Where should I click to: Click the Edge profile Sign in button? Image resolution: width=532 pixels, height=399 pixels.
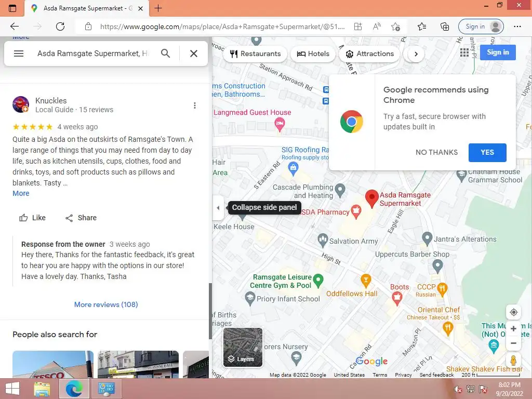[x=481, y=26]
